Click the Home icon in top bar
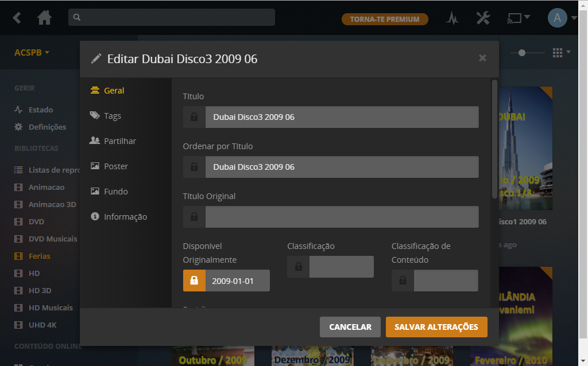Screen dimensions: 588x366 44,18
